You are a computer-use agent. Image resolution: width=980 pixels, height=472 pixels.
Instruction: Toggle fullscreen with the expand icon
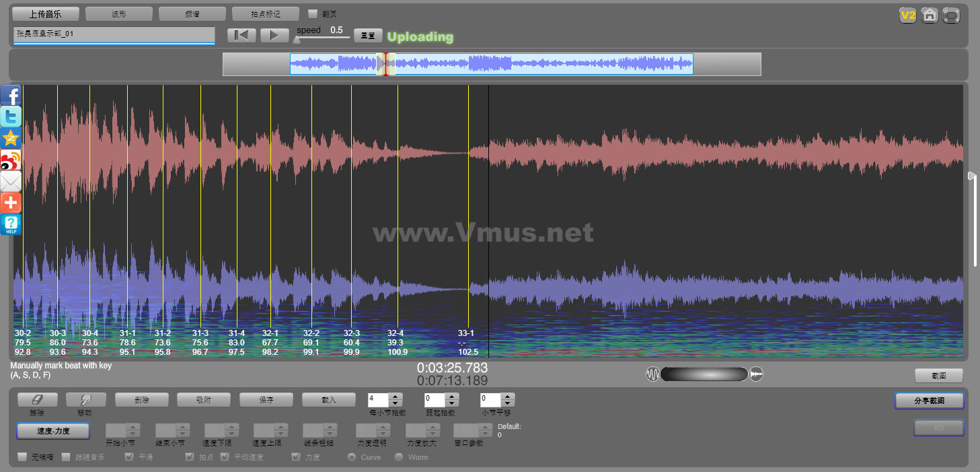[x=951, y=15]
